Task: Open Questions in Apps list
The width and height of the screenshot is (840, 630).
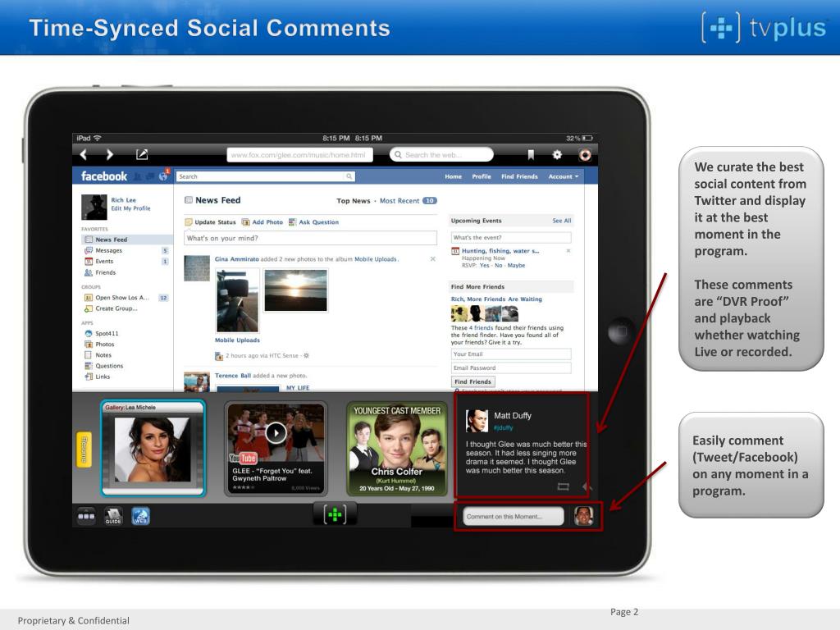Action: coord(109,366)
